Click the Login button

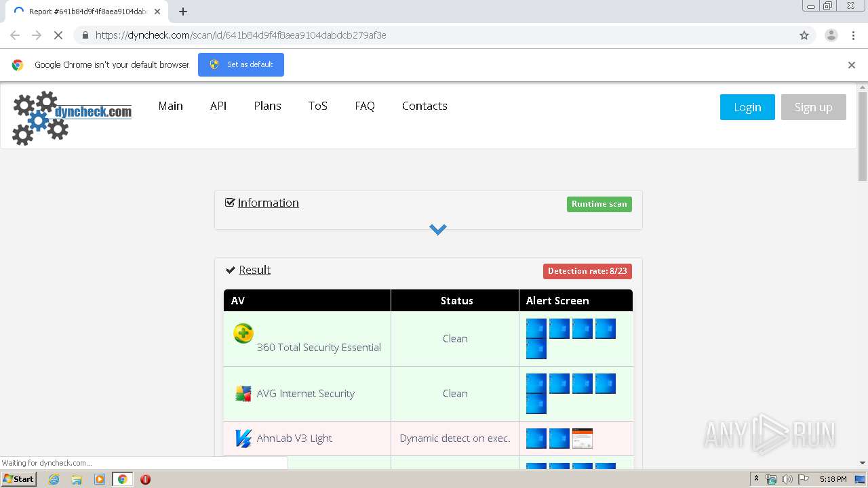pyautogui.click(x=747, y=107)
